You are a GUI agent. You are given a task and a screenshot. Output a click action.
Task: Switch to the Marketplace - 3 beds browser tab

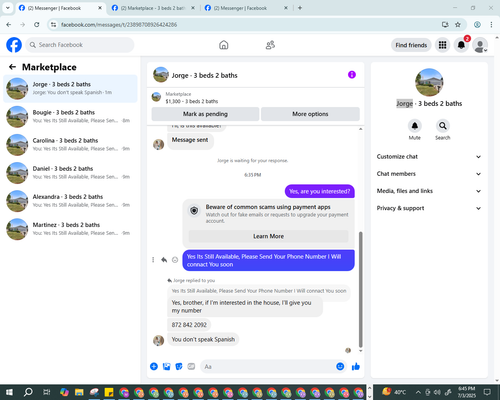[153, 8]
